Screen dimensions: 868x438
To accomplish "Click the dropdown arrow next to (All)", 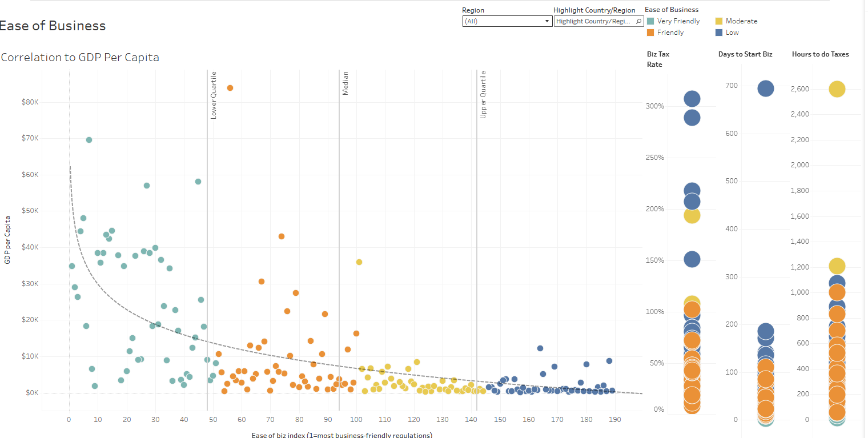I will [546, 21].
